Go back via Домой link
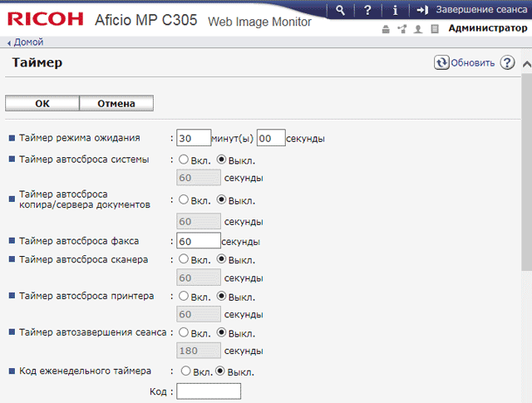This screenshot has width=532, height=403. pos(28,42)
